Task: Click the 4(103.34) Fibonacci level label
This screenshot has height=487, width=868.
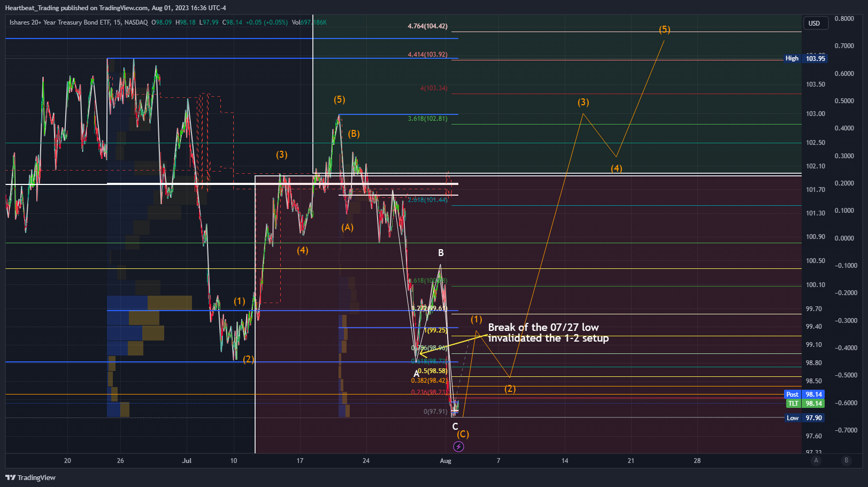Action: (x=434, y=88)
